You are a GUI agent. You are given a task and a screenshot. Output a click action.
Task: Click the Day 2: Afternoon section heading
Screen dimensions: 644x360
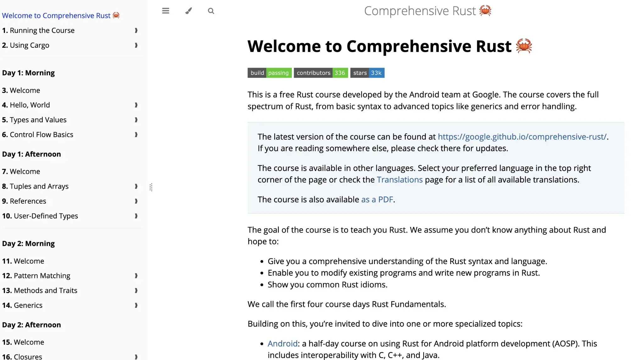[x=31, y=325]
